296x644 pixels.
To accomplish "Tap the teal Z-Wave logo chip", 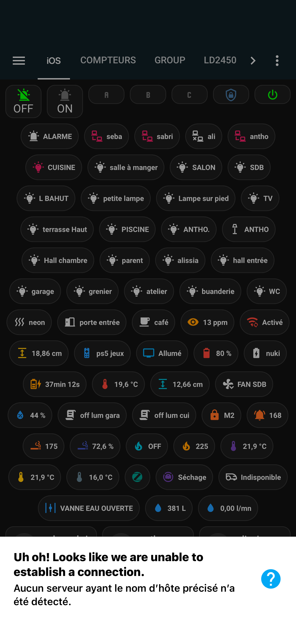I will (137, 477).
